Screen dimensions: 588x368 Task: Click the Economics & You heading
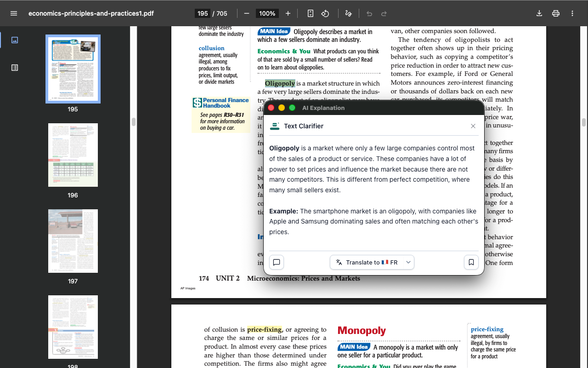pos(284,51)
